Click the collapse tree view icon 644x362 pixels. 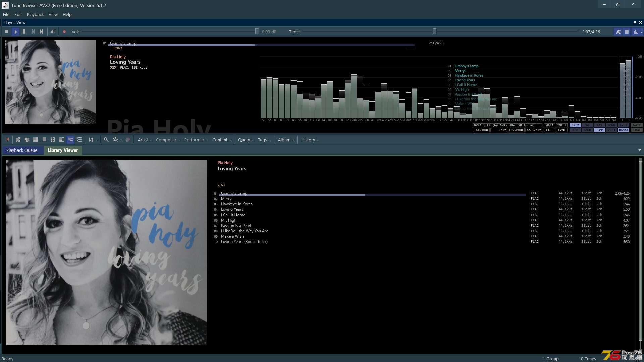[27, 140]
